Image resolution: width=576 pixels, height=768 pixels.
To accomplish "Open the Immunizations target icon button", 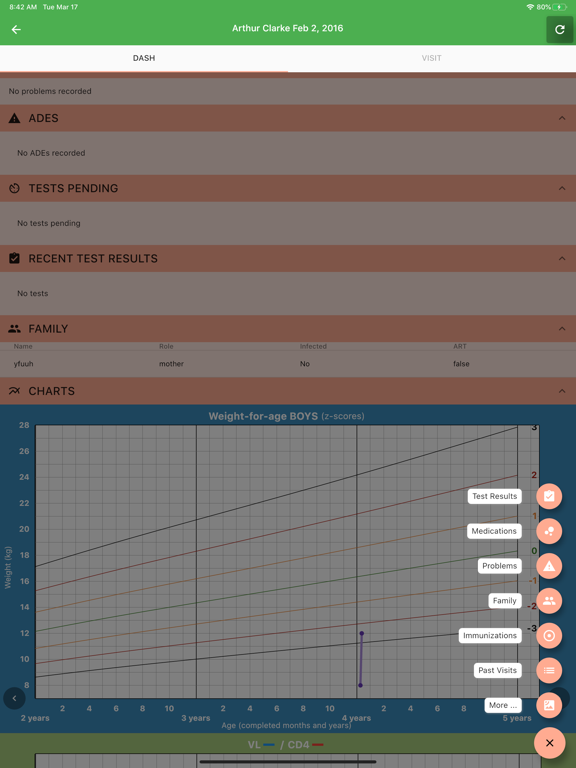I will point(549,635).
